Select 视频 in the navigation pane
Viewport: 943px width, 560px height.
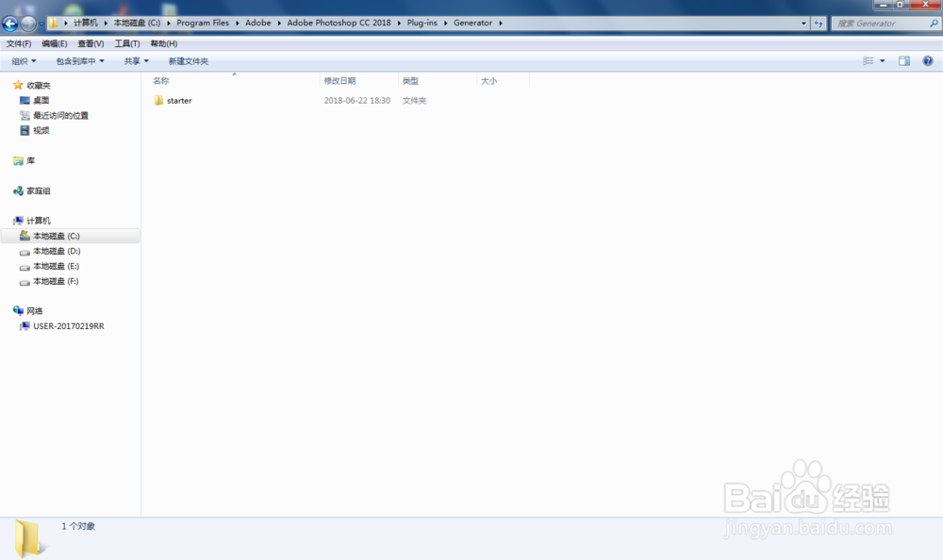[41, 130]
